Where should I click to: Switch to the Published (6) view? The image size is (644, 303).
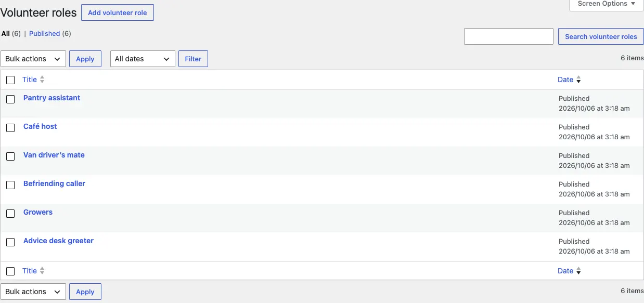[50, 34]
